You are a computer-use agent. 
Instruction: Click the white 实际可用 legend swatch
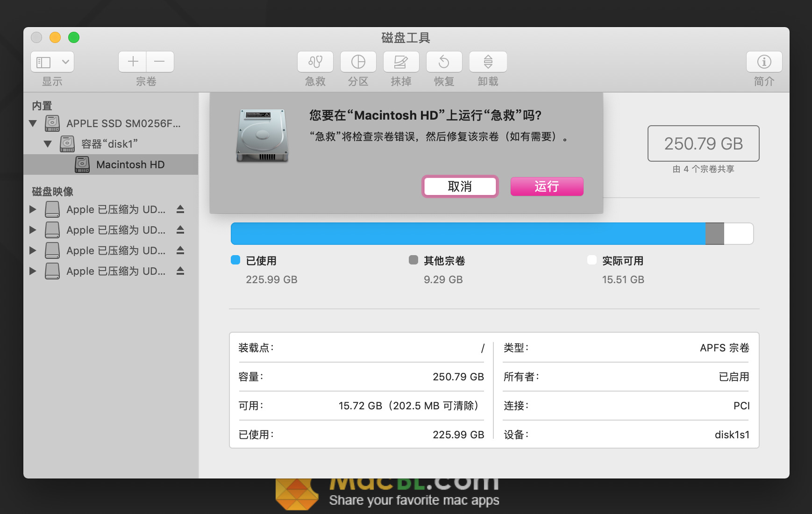(x=592, y=260)
